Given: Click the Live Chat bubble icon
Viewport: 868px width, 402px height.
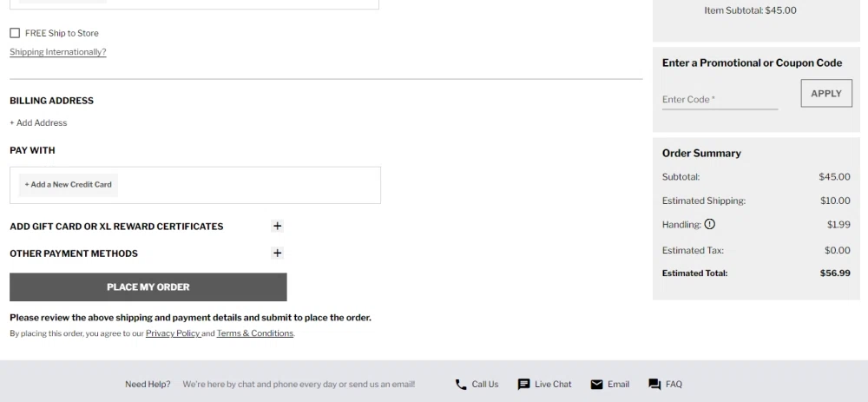Looking at the screenshot, I should 523,385.
